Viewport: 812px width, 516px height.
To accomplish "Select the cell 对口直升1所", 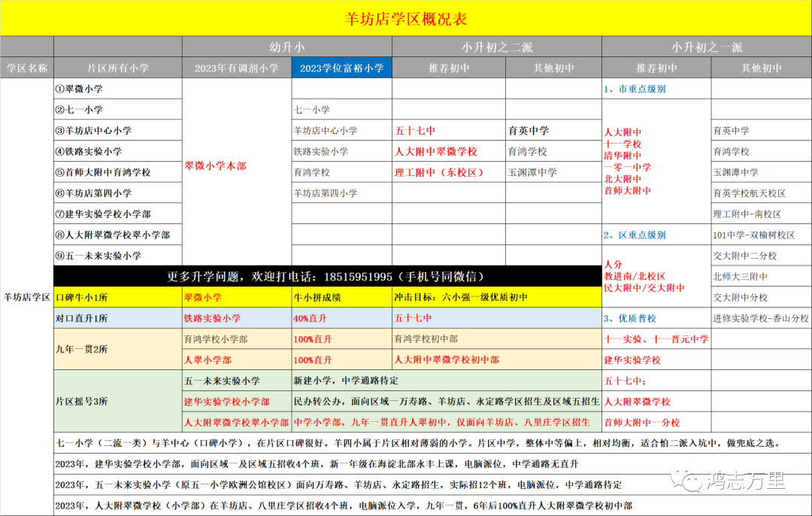I will [117, 318].
